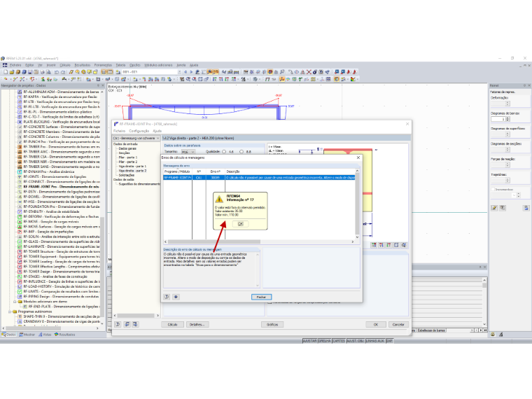This screenshot has width=532, height=399.
Task: Click zoom magnifier icon under joint graphic
Action: (x=404, y=245)
